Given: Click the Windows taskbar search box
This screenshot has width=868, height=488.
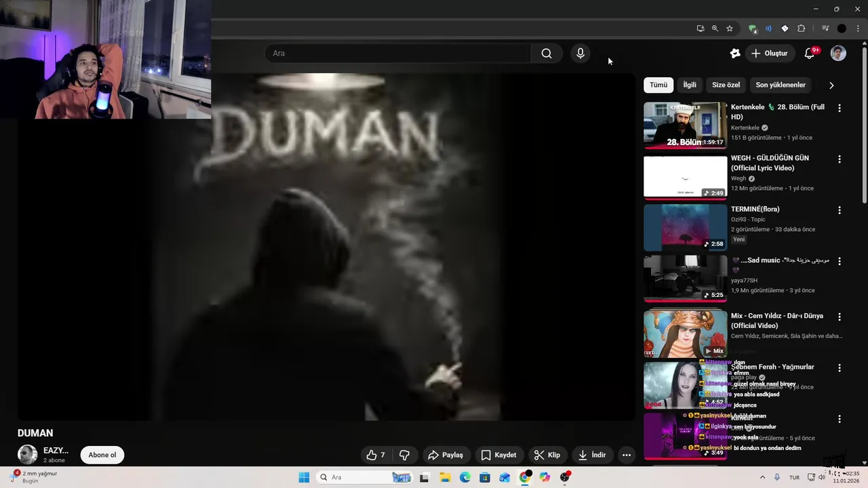Looking at the screenshot, I should [x=366, y=477].
